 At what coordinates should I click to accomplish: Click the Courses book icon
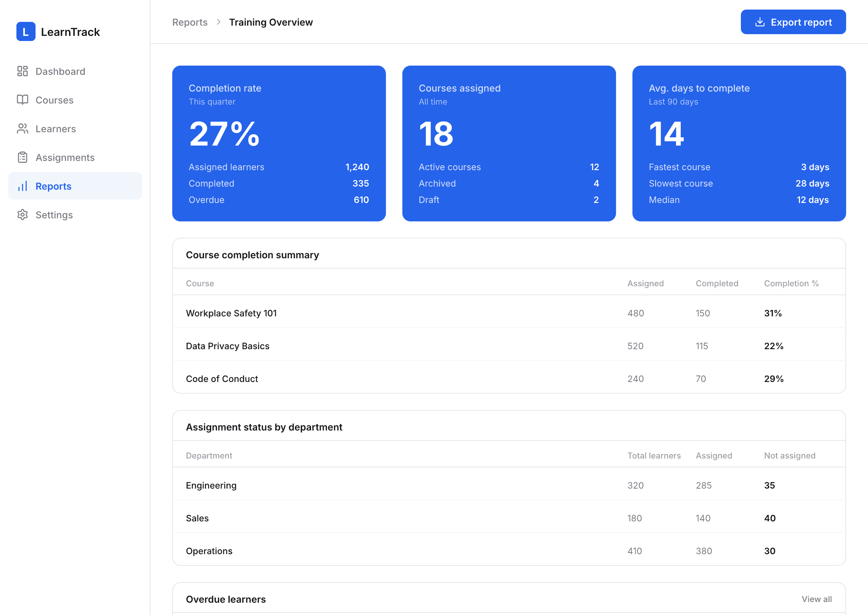pos(22,100)
